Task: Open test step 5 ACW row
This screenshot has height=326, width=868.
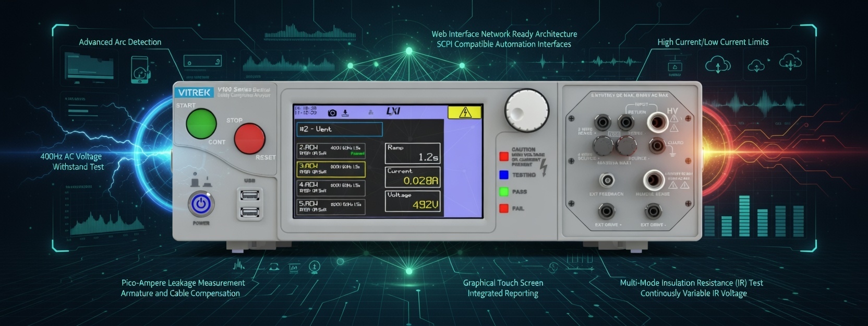Action: pos(331,206)
